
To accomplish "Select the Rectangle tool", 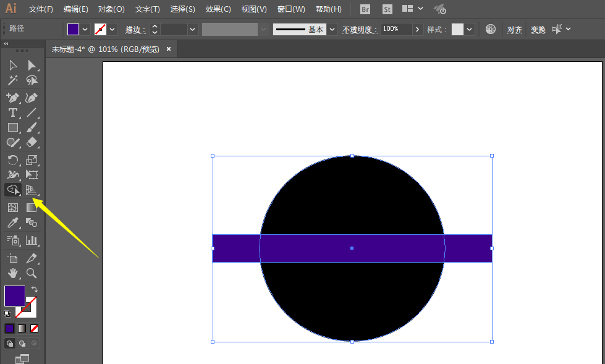I will click(x=13, y=127).
